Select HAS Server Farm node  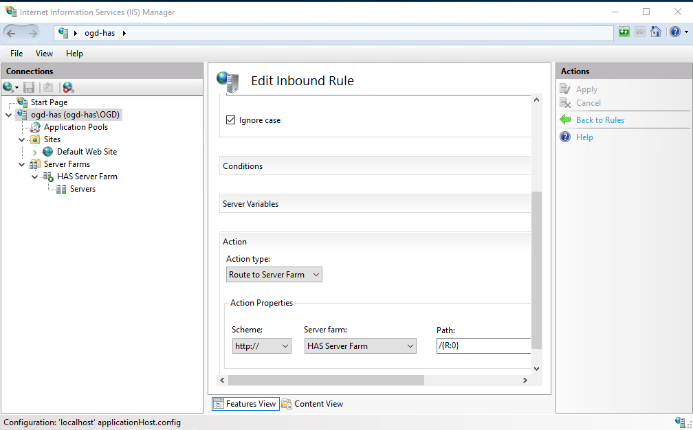pyautogui.click(x=87, y=176)
